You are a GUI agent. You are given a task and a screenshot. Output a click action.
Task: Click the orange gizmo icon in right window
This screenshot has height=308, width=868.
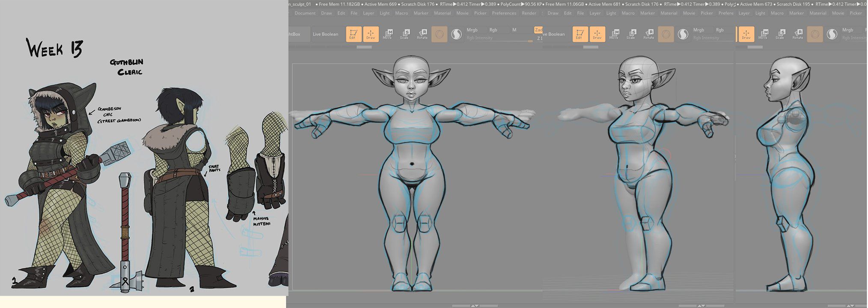click(815, 34)
